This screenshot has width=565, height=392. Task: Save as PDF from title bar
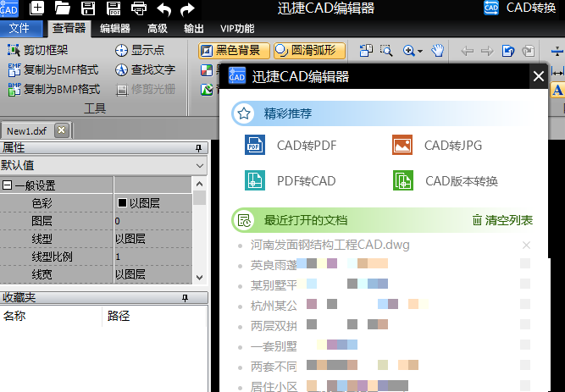point(114,8)
